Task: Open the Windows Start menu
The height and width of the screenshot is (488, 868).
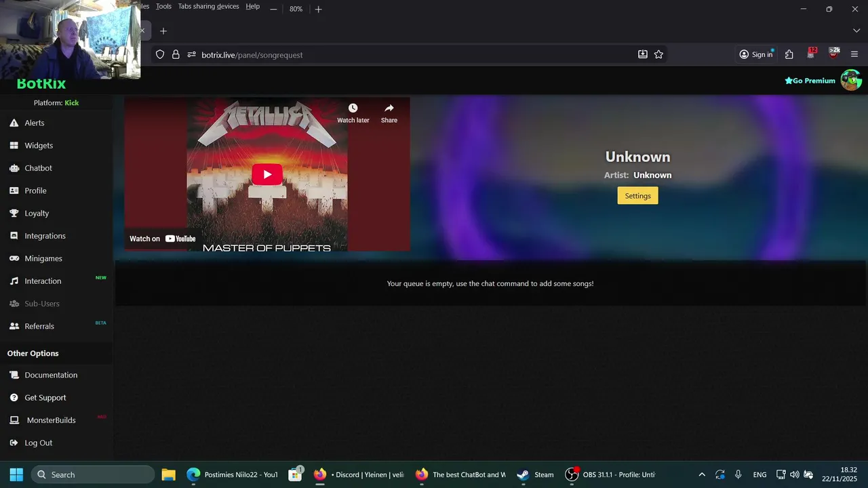Action: 16,474
